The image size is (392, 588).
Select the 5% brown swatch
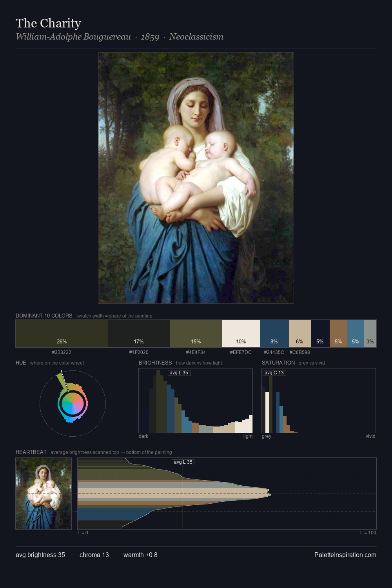(x=338, y=334)
